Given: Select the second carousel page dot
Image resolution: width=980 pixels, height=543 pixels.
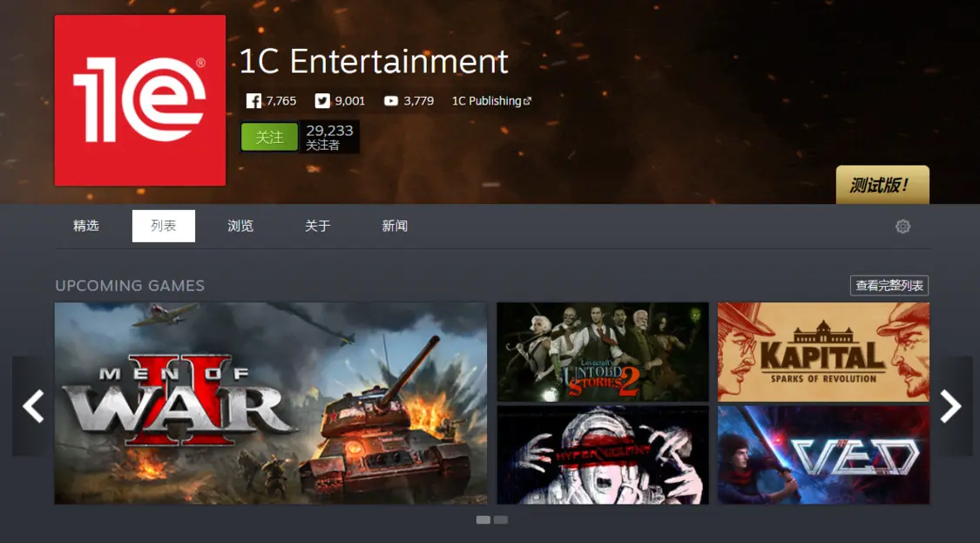Looking at the screenshot, I should pos(501,519).
